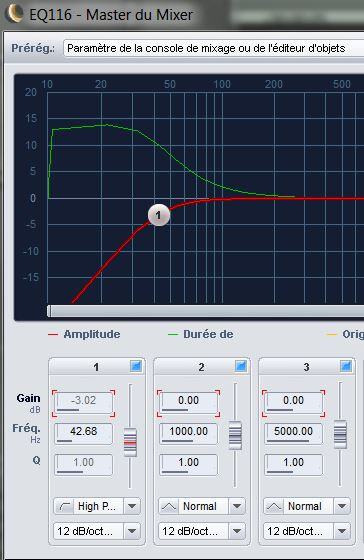364x560 pixels.
Task: Click band 2 Normal bell shape icon
Action: tap(169, 506)
